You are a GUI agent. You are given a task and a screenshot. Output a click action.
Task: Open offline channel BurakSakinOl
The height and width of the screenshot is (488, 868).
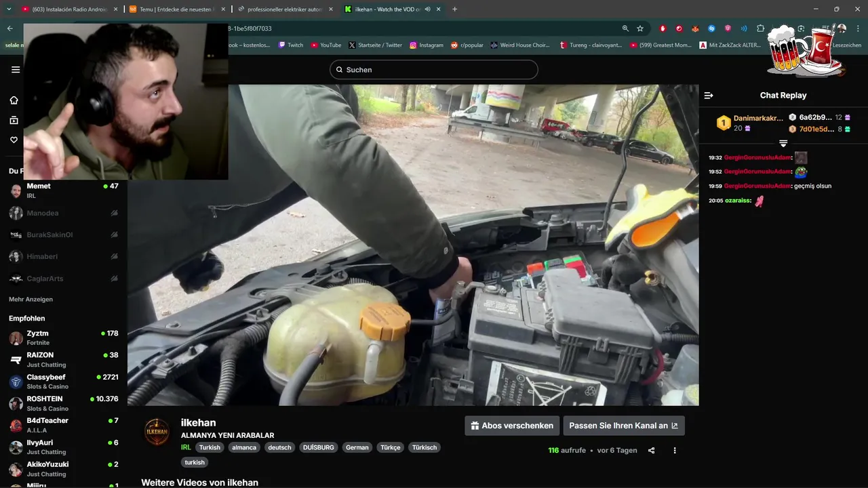[x=64, y=235]
